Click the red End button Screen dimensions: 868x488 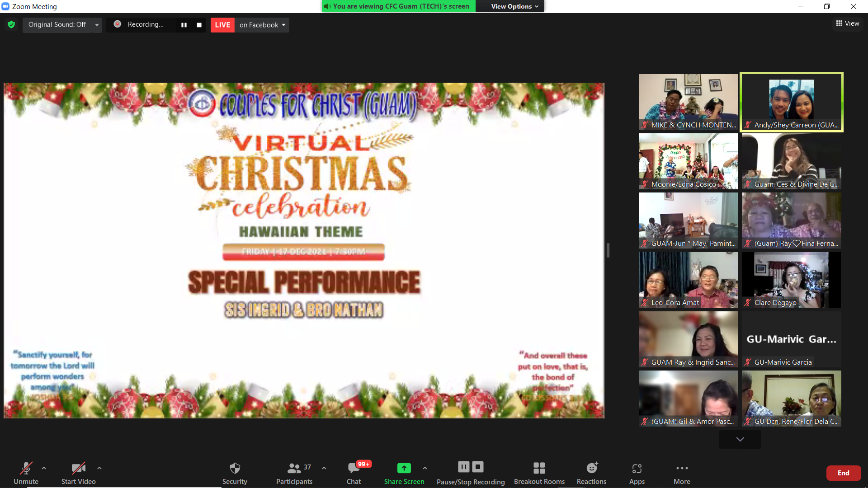coord(844,473)
